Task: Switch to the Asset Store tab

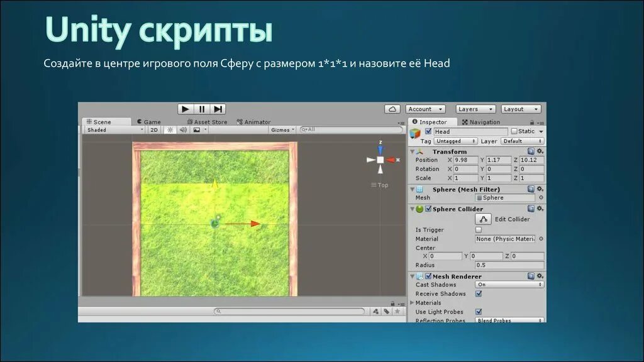Action: 207,122
